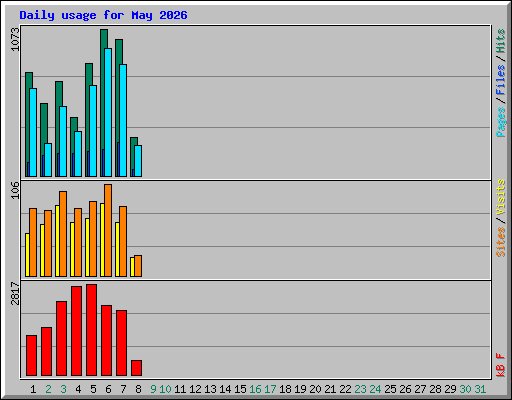512x400 pixels.
Task: Click the red KB bar for day 3
Action: [x=62, y=339]
